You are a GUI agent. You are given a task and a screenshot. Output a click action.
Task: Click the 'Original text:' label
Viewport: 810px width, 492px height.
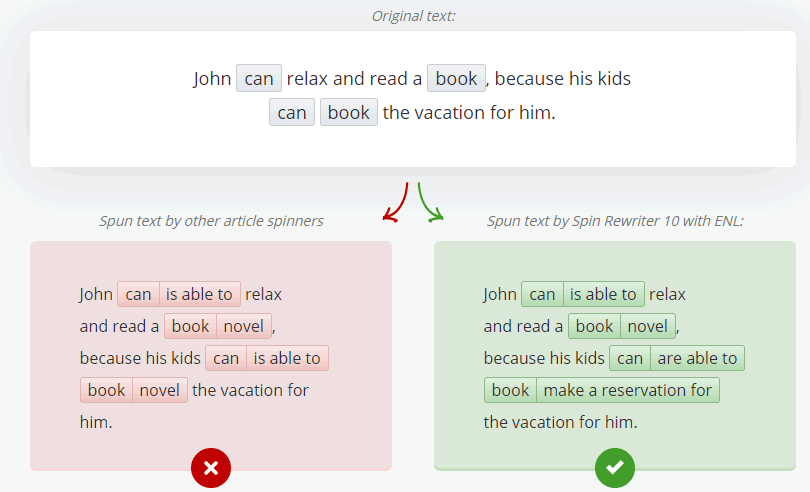pos(414,15)
